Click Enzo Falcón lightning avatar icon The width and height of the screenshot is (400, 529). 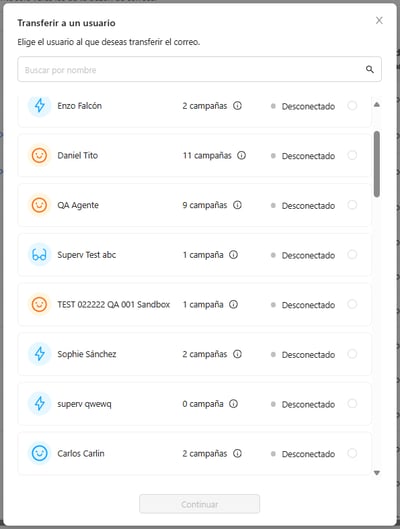(39, 106)
